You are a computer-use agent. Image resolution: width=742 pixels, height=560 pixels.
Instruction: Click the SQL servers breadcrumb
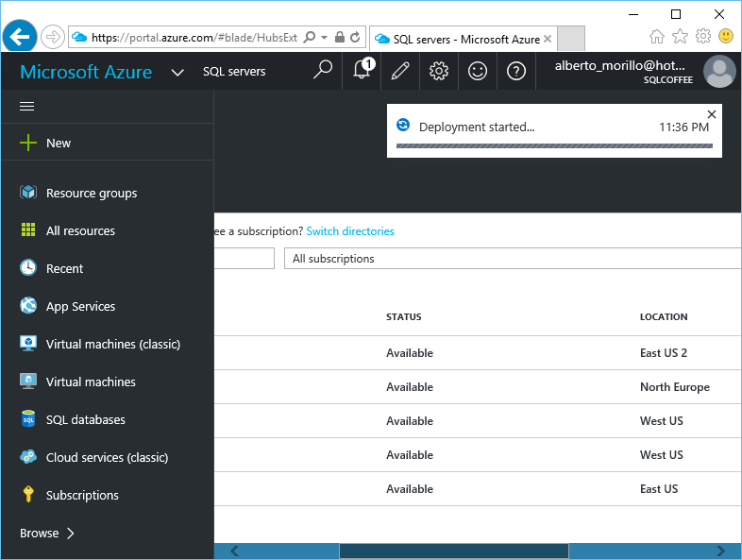point(234,72)
